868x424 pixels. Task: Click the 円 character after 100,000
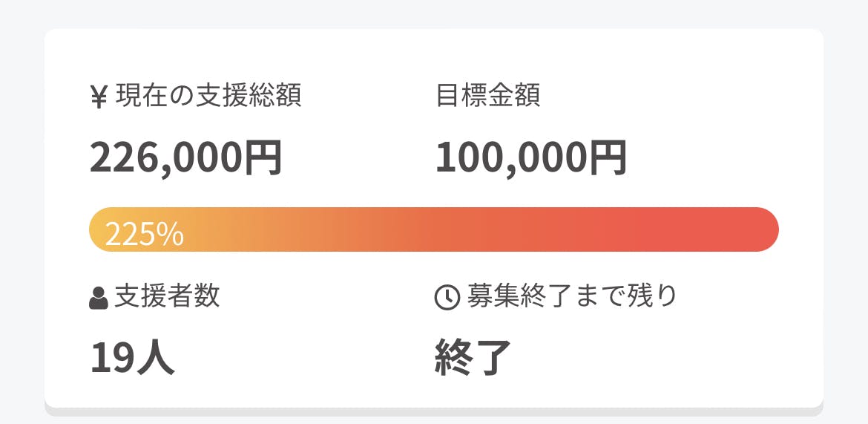607,157
